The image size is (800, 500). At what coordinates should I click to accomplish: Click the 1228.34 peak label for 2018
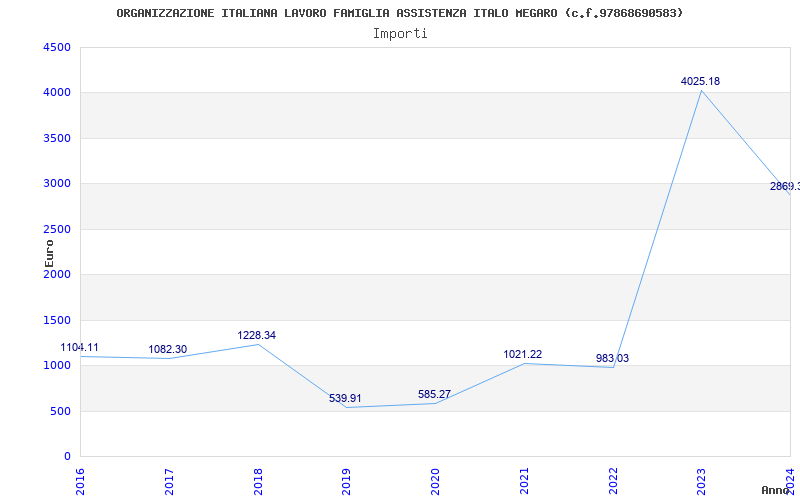pos(257,336)
